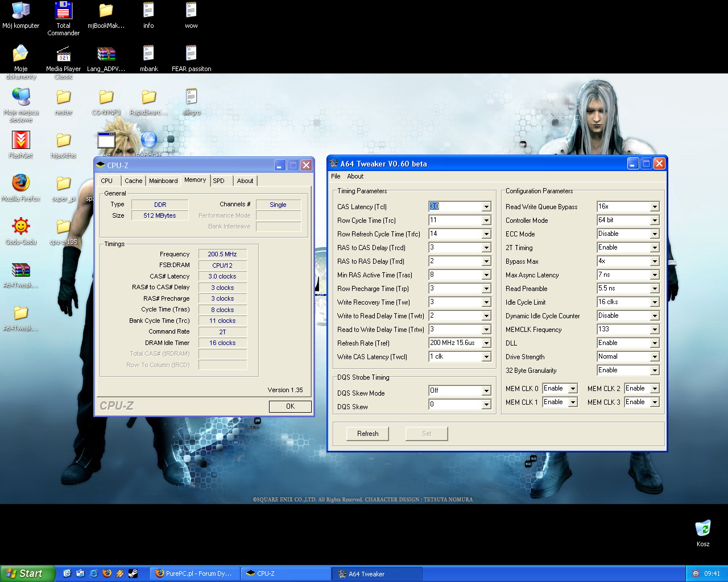Open wow text file icon
The height and width of the screenshot is (582, 728).
191,15
